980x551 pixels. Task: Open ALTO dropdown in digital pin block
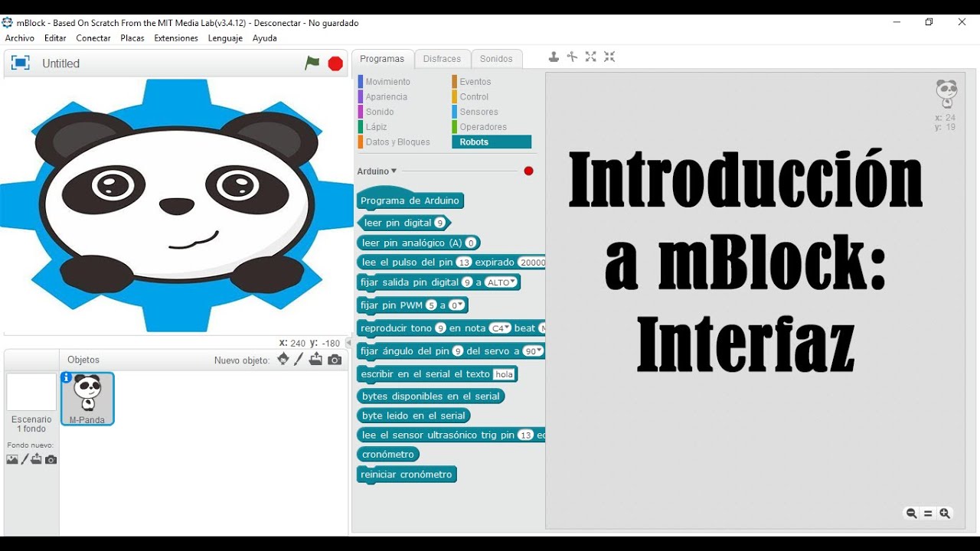[501, 282]
